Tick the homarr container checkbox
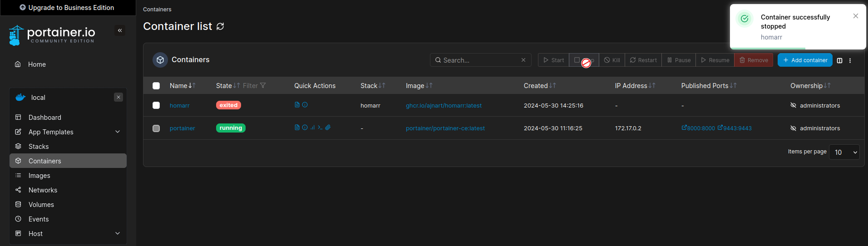868x246 pixels. [x=156, y=105]
